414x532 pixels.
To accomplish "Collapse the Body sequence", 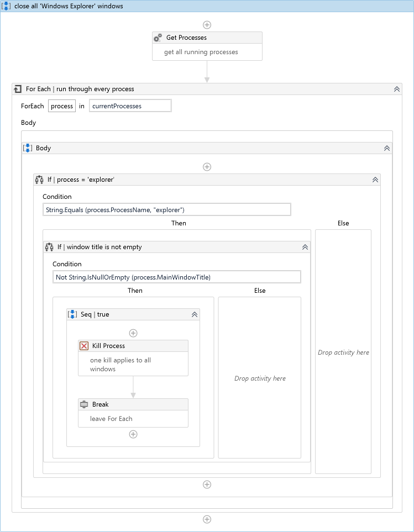I will [x=387, y=148].
